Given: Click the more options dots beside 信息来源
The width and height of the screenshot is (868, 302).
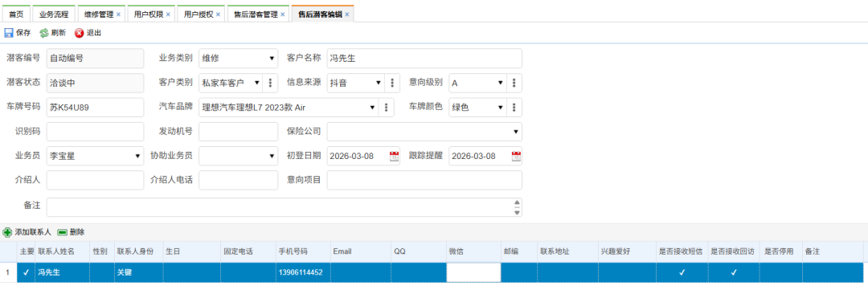Looking at the screenshot, I should click(392, 83).
